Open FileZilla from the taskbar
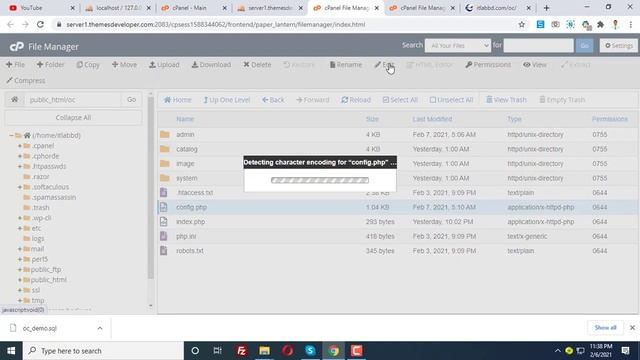Image resolution: width=640 pixels, height=360 pixels. coord(241,351)
